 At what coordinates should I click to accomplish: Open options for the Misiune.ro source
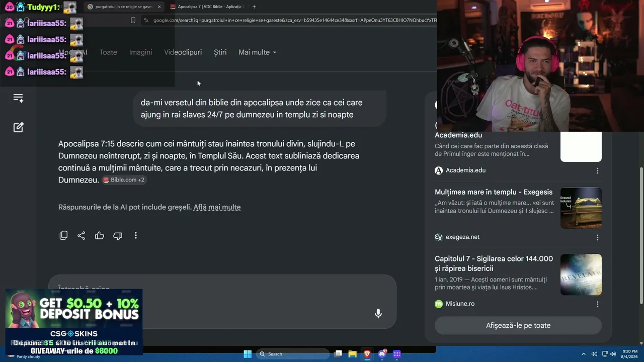click(597, 304)
